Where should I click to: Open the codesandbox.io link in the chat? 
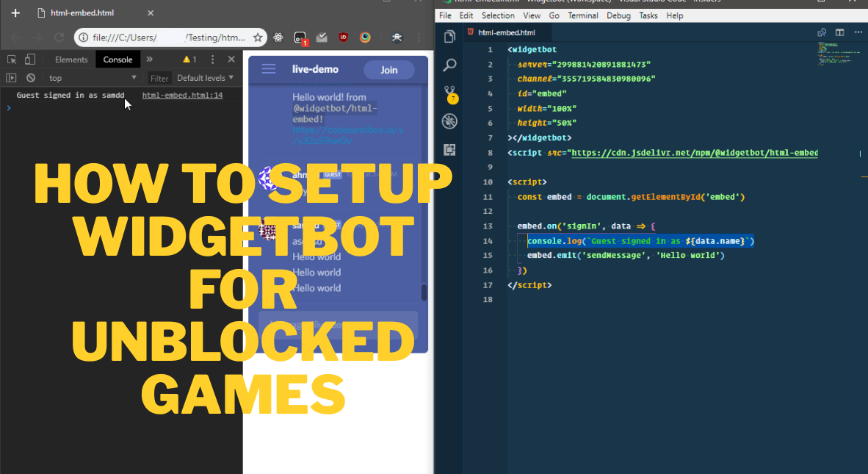coord(347,135)
